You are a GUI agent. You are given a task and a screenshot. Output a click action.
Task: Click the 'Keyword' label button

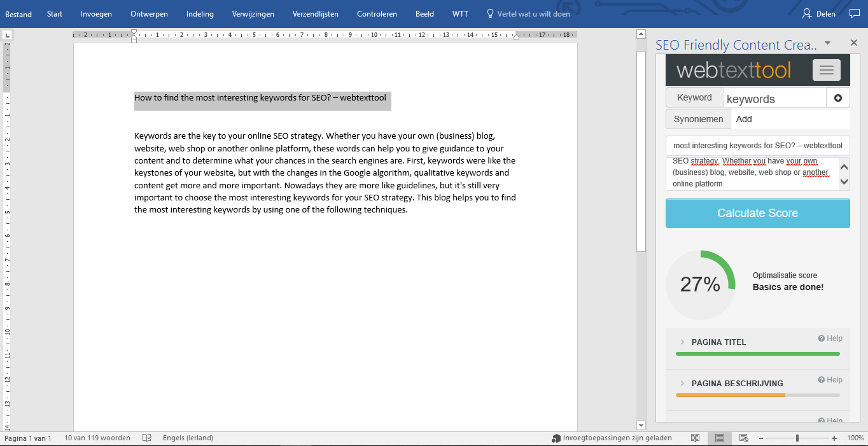click(x=694, y=98)
